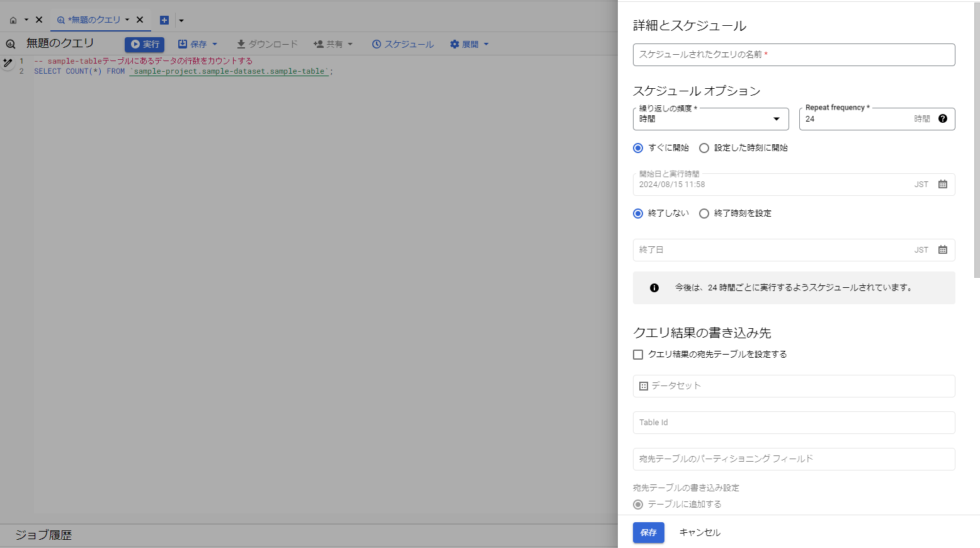Select the 終了時刻を設定 radio button
Viewport: 980px width, 548px height.
click(704, 214)
